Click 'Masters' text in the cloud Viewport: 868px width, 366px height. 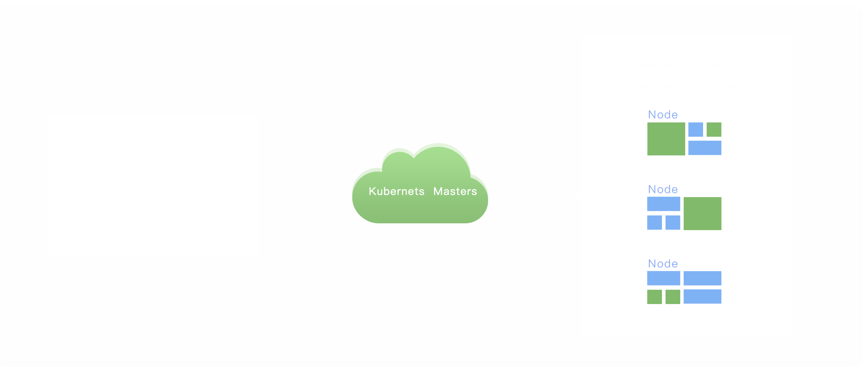pyautogui.click(x=455, y=191)
